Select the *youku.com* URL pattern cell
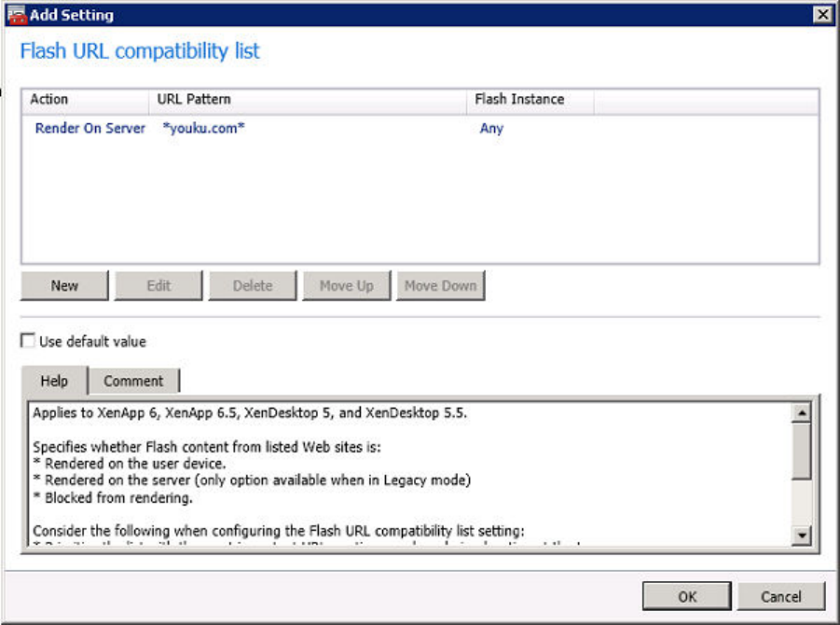 point(203,128)
